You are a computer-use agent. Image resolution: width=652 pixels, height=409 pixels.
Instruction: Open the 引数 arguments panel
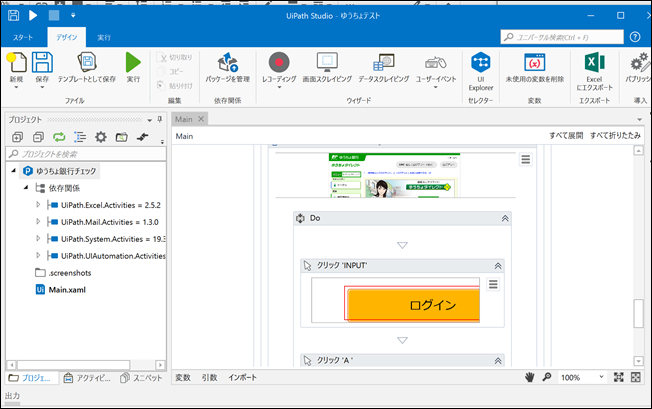pos(210,377)
